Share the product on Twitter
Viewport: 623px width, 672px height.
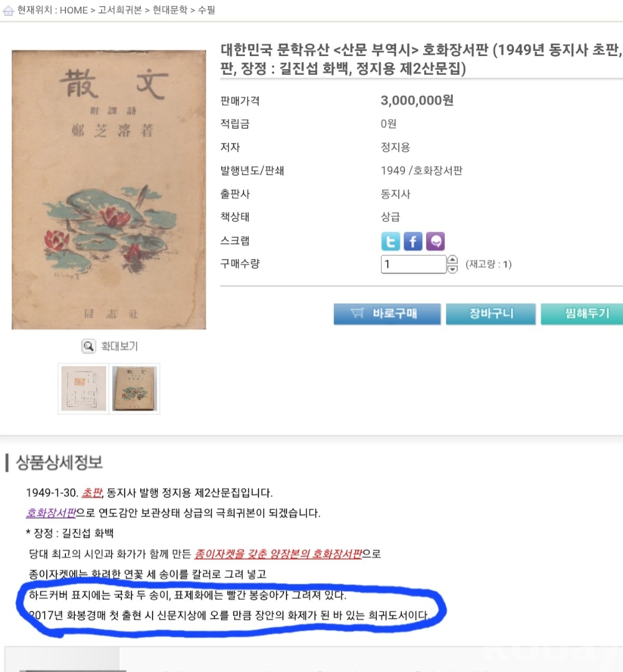[391, 241]
